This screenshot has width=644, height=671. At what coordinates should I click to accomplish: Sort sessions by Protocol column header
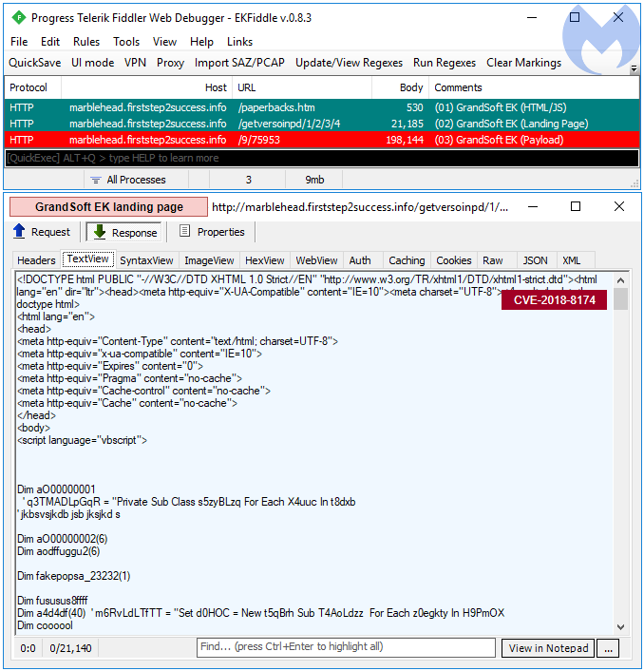[x=33, y=87]
